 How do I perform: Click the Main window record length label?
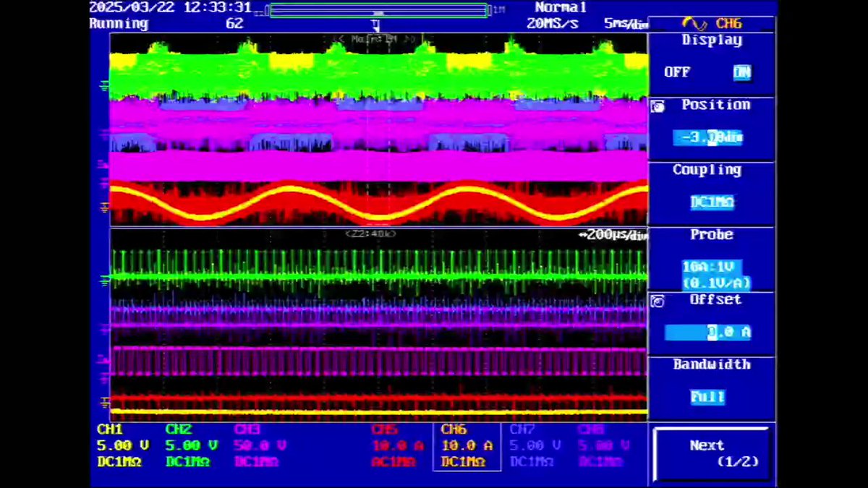pyautogui.click(x=375, y=39)
